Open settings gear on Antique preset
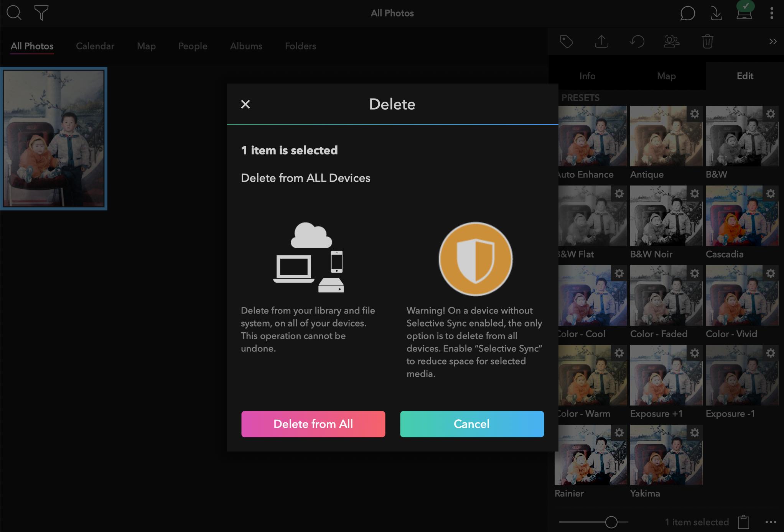The image size is (784, 532). click(x=695, y=114)
